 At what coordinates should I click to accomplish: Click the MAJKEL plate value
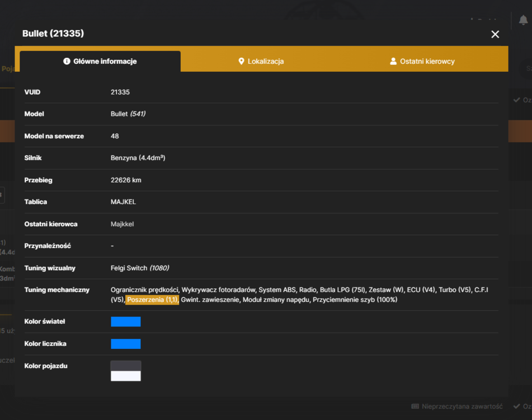(123, 202)
